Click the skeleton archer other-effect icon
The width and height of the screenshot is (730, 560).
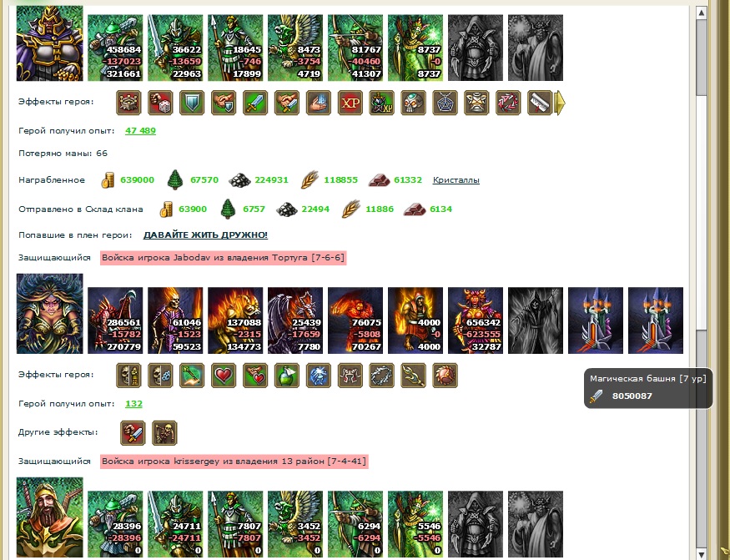[x=164, y=433]
